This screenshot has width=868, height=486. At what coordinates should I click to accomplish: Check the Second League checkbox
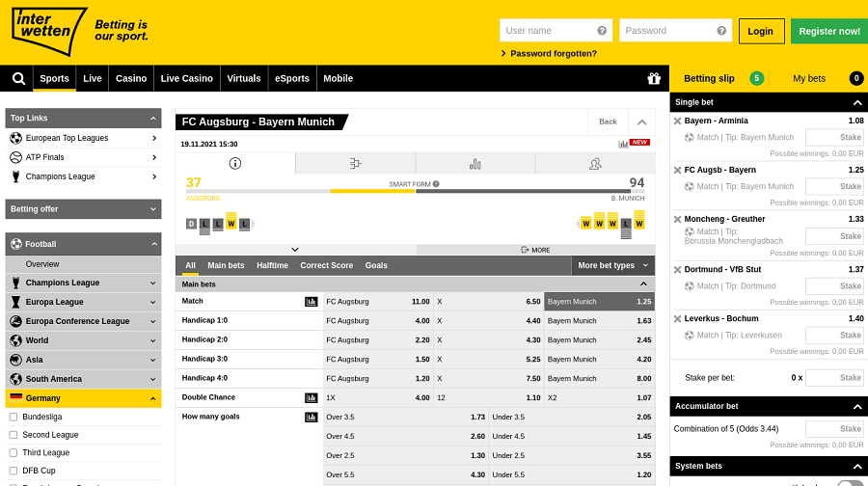tap(14, 435)
